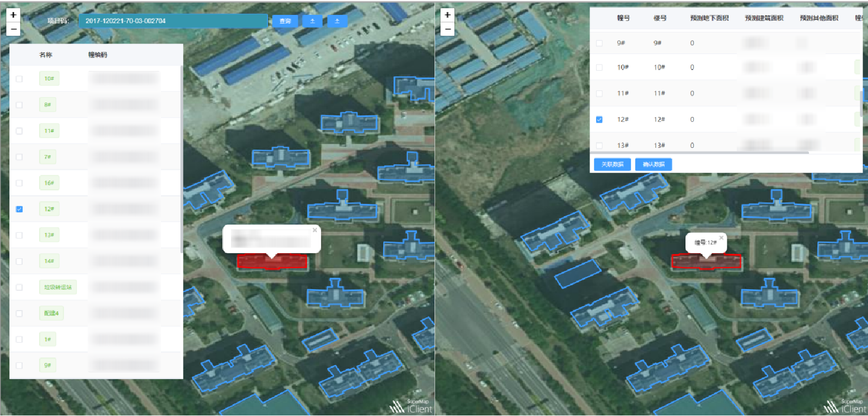Click the second upload icon button
This screenshot has height=416, width=868.
[x=337, y=21]
